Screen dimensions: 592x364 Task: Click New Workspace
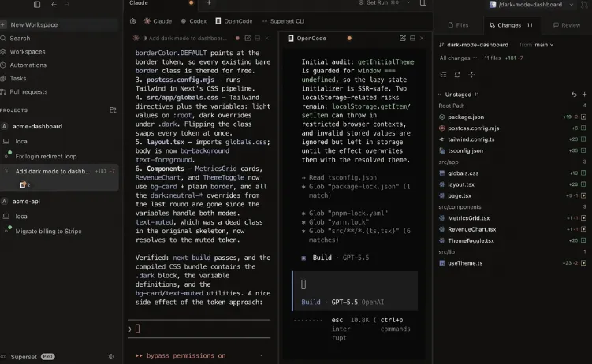coord(58,24)
